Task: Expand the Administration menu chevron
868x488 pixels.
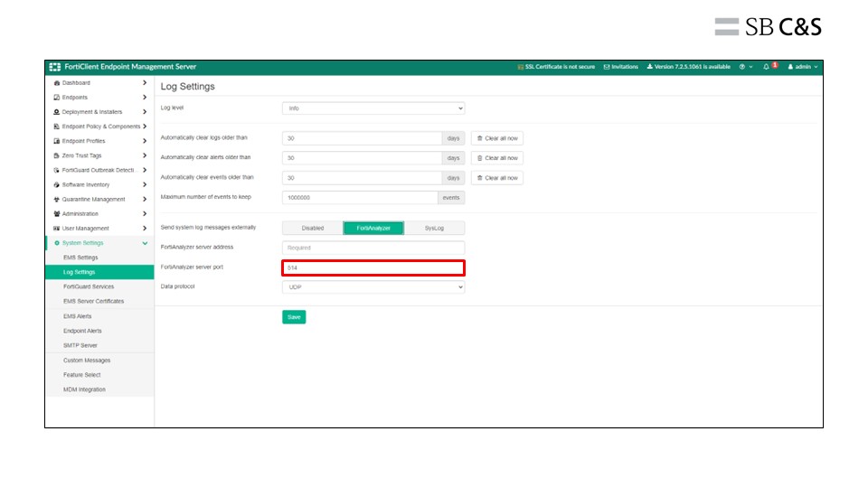Action: 145,213
